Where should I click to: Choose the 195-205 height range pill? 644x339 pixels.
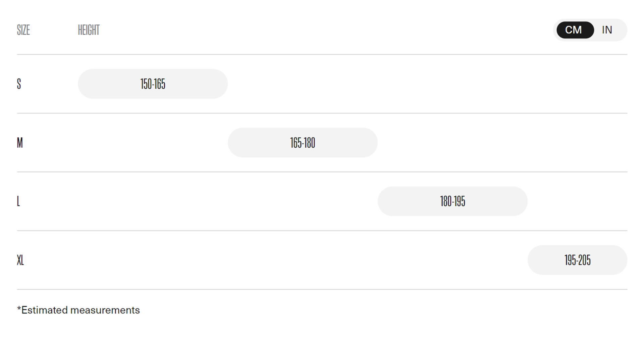[x=577, y=260]
